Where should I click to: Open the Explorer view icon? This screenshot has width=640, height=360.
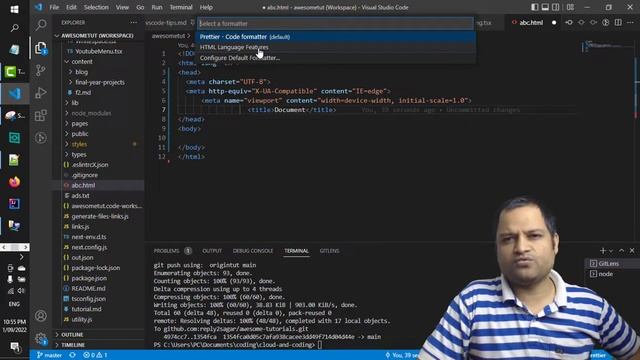40,48
